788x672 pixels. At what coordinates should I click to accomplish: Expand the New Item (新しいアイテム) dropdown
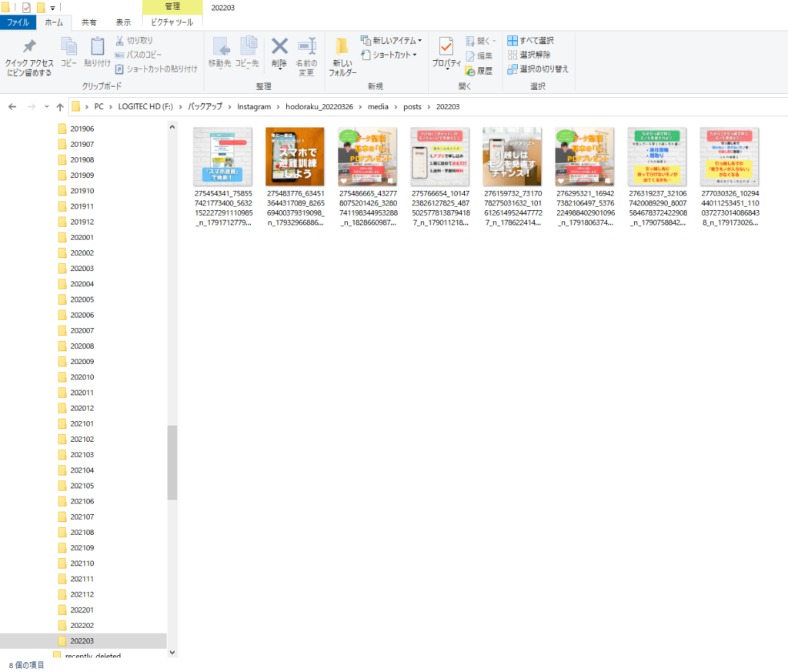391,40
